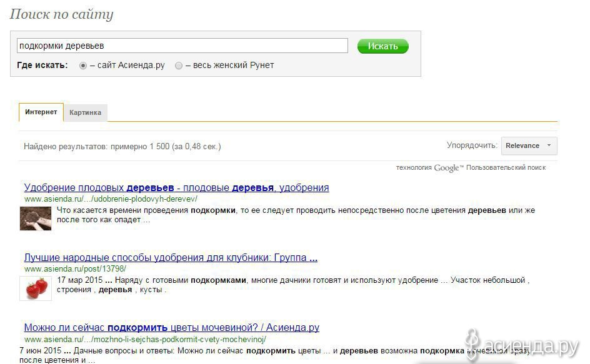Click the snippet dated 7 июн 2015
The image size is (590, 364).
[274, 355]
